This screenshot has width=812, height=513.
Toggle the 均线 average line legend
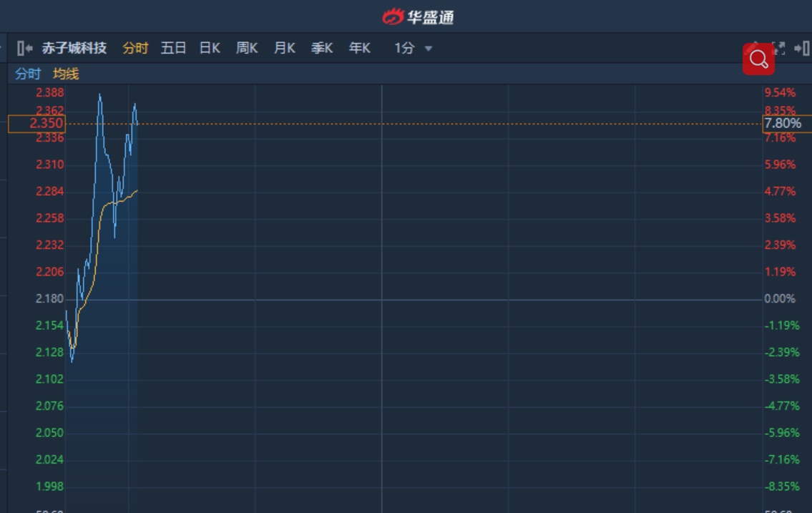[66, 74]
